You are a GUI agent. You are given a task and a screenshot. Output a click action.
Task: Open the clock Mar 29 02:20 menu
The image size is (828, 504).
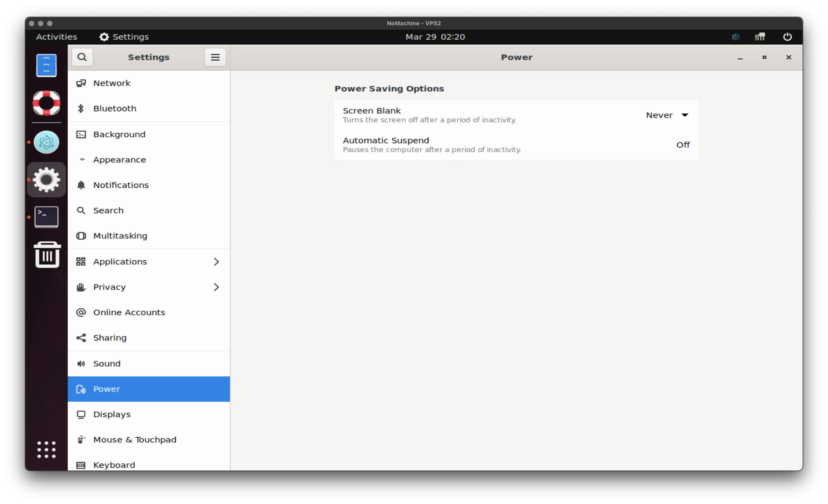435,37
